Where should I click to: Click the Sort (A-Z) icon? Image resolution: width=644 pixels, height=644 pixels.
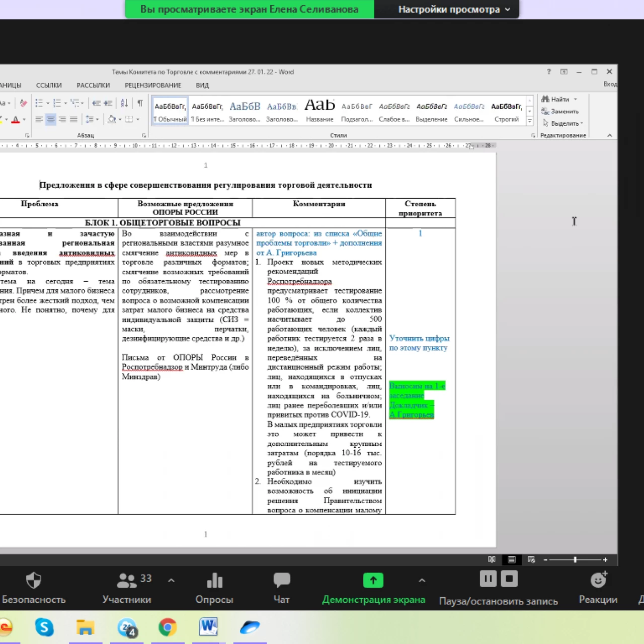124,103
